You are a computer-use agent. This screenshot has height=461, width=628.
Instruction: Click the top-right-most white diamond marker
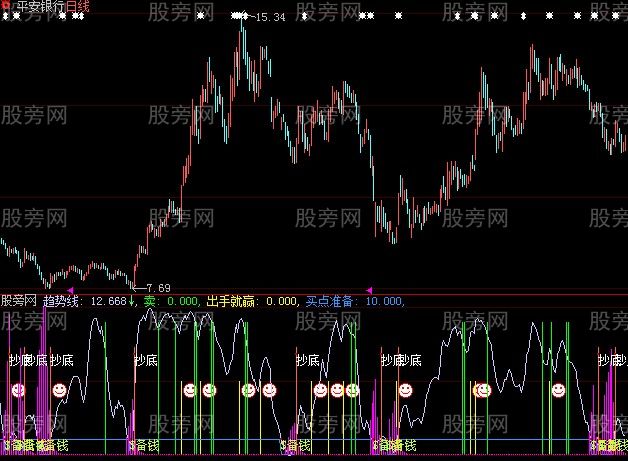click(x=619, y=17)
